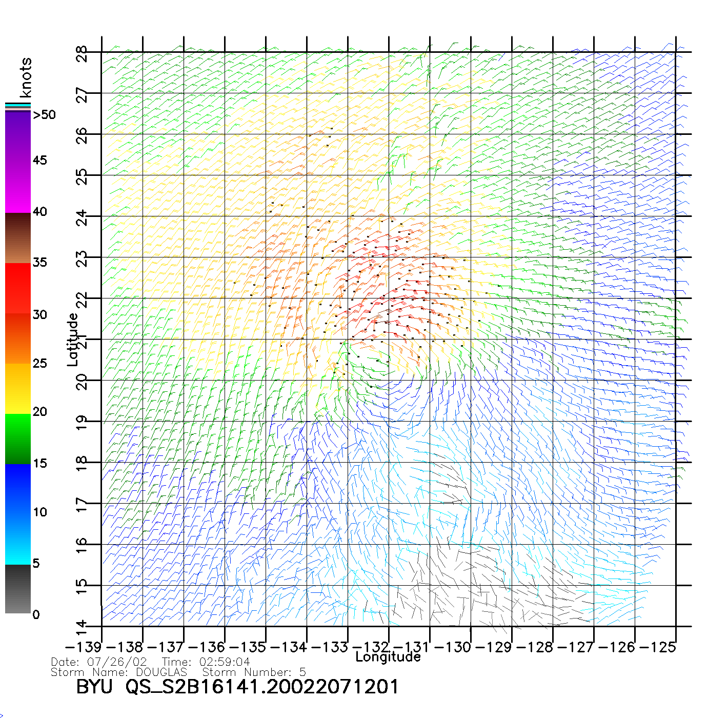Screen dimensions: 728x718
Task: Click the 'Latitude' axis title
Action: click(x=73, y=340)
